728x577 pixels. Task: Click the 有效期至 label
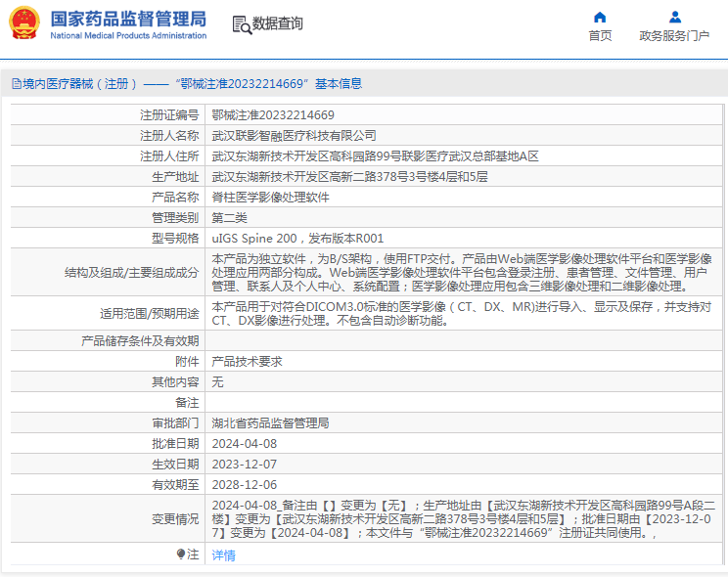pos(175,485)
